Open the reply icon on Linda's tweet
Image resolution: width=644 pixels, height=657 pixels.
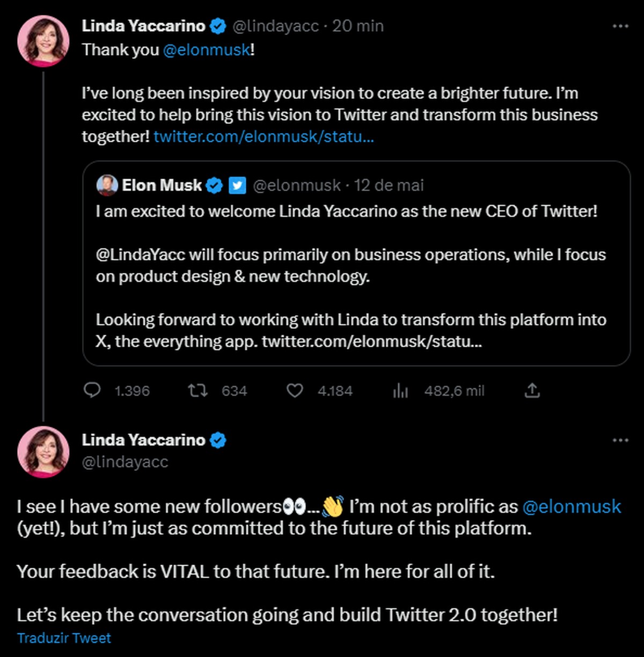92,391
